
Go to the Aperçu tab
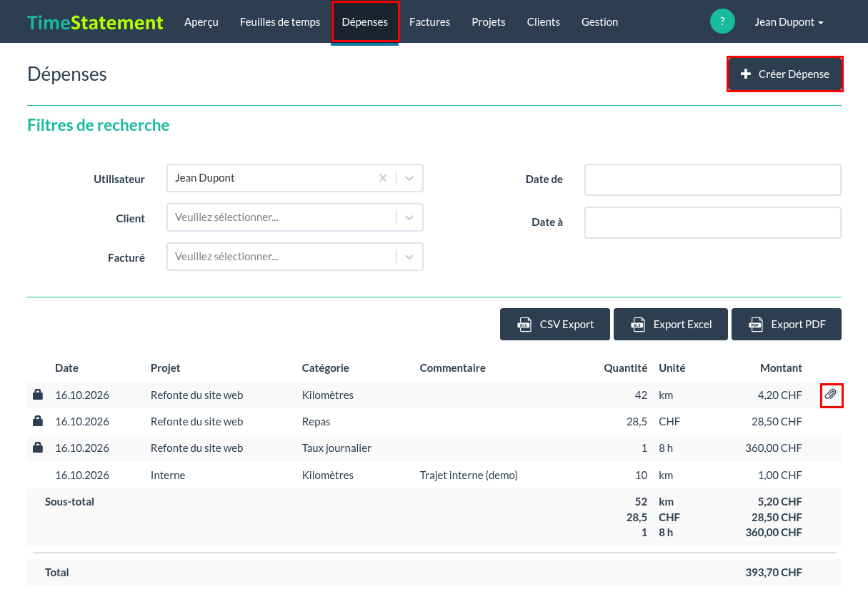click(x=201, y=21)
